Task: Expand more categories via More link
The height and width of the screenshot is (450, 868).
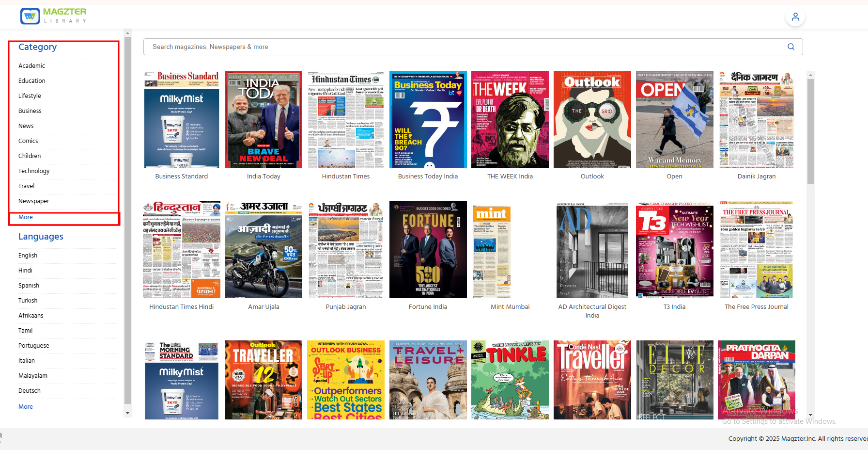Action: [x=26, y=217]
